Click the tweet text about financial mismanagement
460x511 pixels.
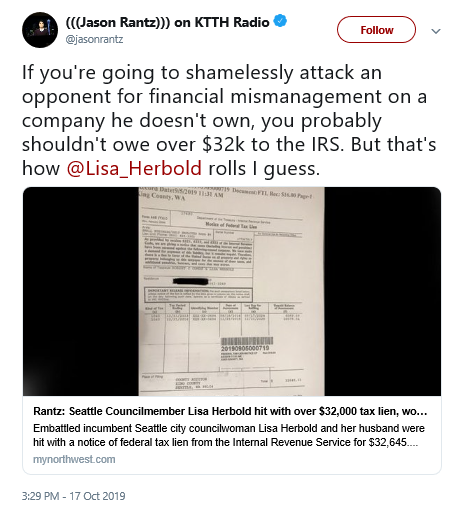tap(229, 120)
